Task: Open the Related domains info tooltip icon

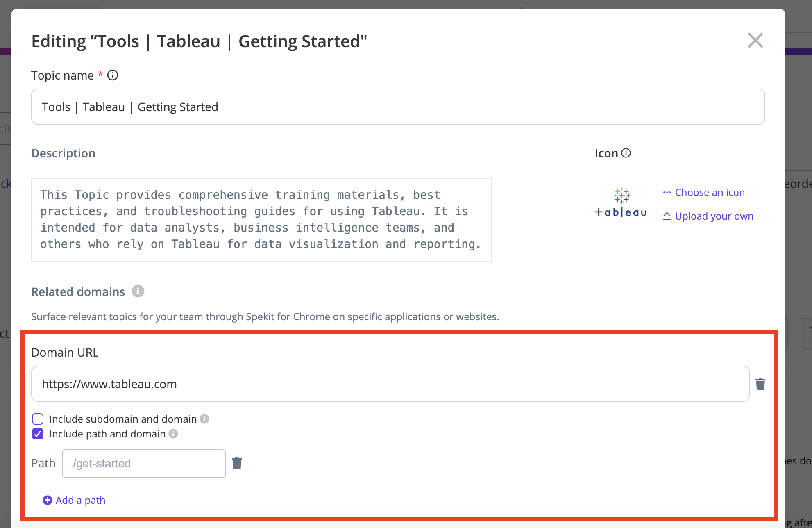Action: tap(138, 291)
